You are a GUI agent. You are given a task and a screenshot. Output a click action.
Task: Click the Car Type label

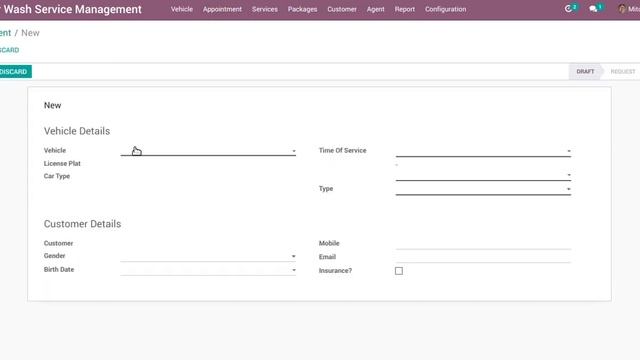[x=57, y=176]
